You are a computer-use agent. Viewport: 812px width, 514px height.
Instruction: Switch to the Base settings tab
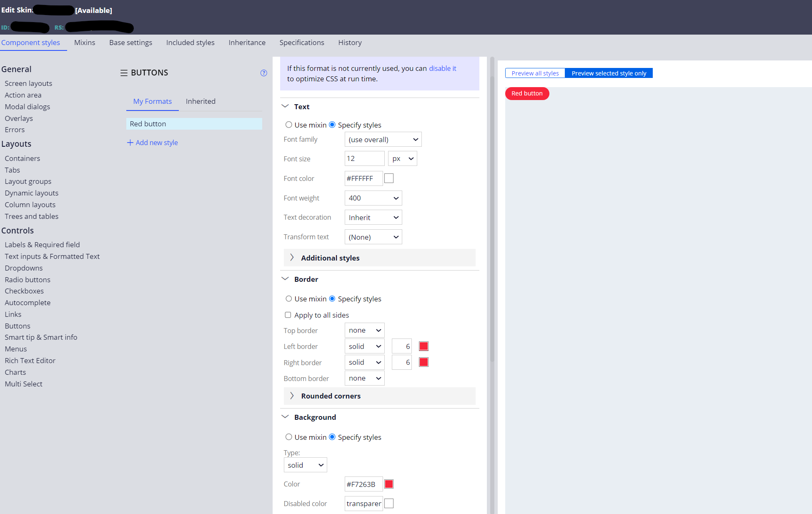130,43
